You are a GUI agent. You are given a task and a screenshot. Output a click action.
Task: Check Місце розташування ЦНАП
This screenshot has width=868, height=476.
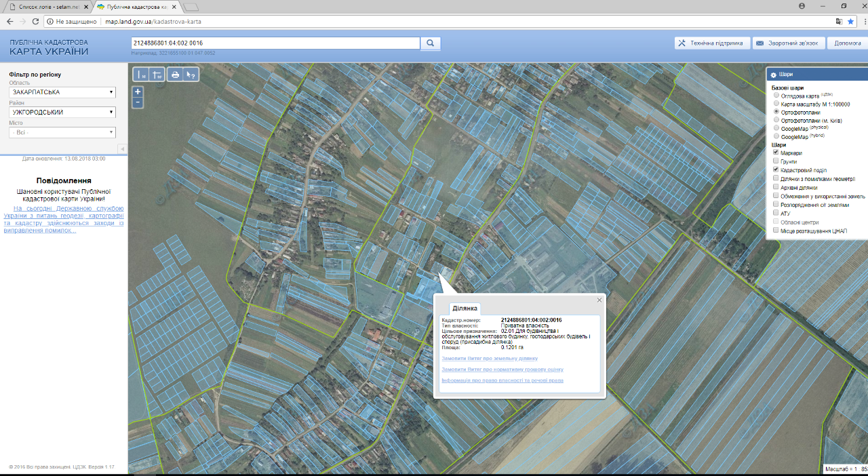pos(776,231)
